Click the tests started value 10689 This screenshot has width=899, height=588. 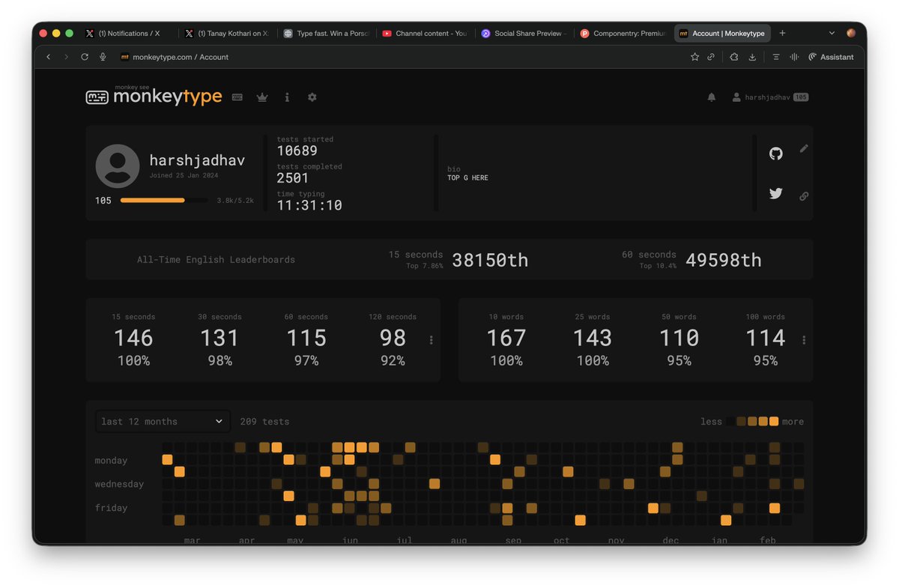pyautogui.click(x=297, y=151)
